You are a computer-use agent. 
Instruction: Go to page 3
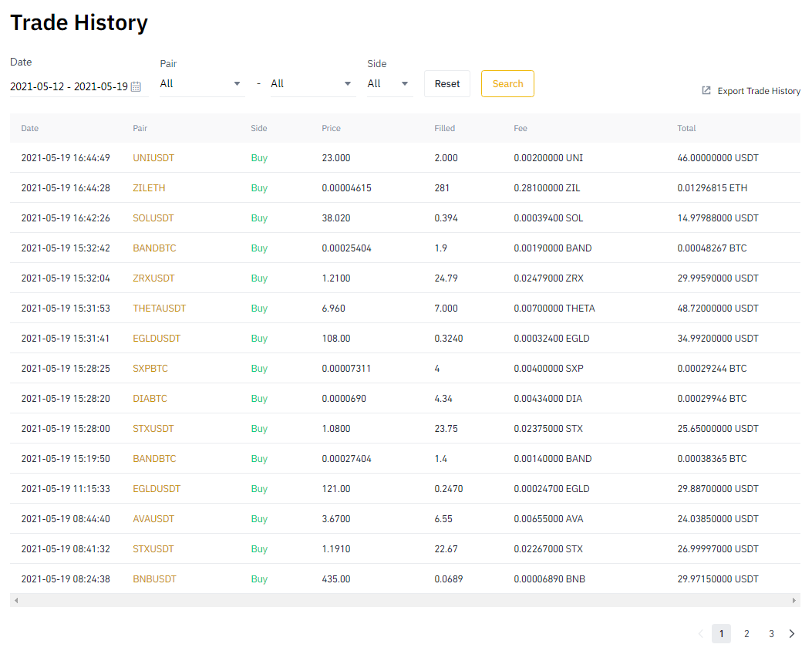tap(771, 633)
